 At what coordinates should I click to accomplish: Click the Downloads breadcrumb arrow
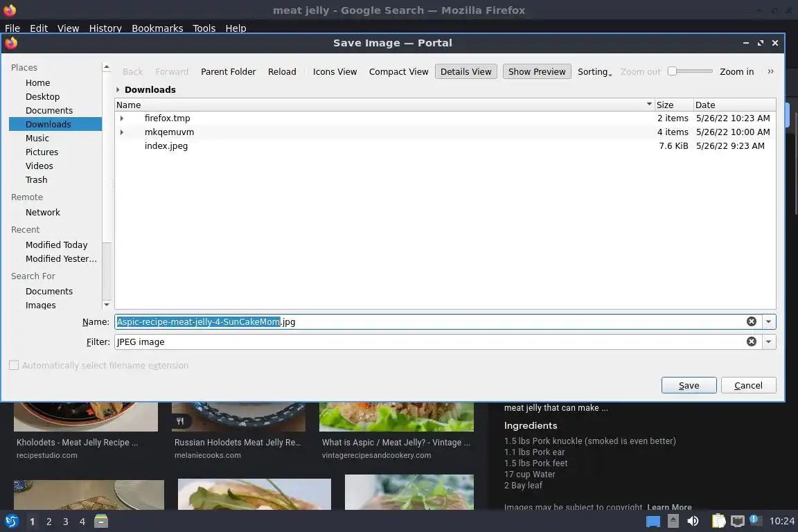118,89
